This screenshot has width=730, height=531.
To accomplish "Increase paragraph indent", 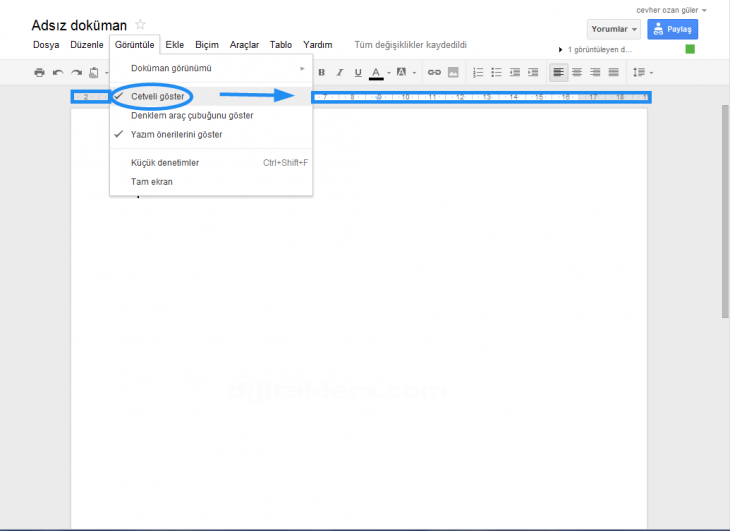I will coord(533,73).
